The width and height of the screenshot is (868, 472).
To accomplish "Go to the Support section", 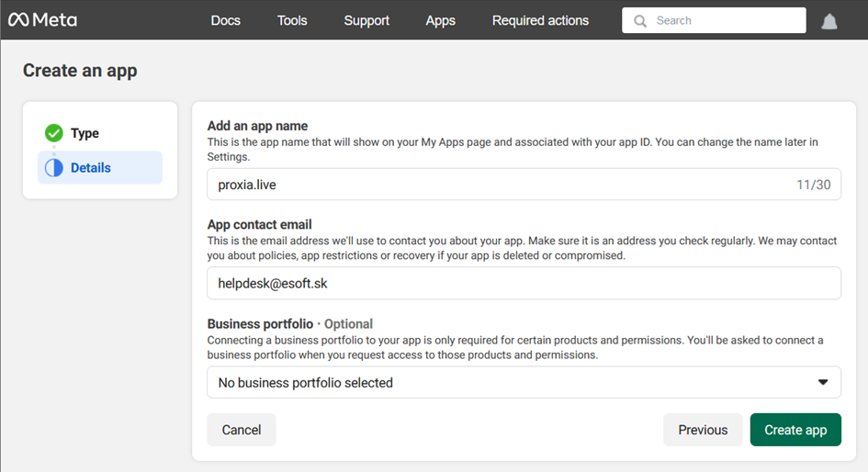I will coord(366,20).
